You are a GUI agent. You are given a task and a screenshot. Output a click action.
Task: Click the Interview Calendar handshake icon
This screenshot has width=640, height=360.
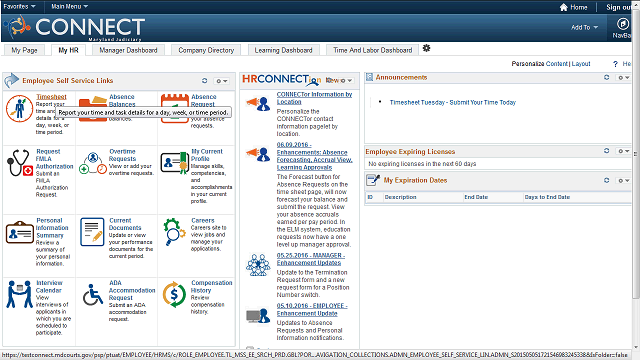click(x=19, y=294)
